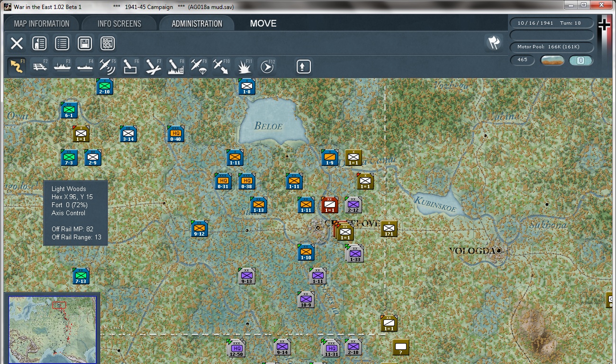
Task: Select the purple 2-12 unit counter
Action: (353, 205)
